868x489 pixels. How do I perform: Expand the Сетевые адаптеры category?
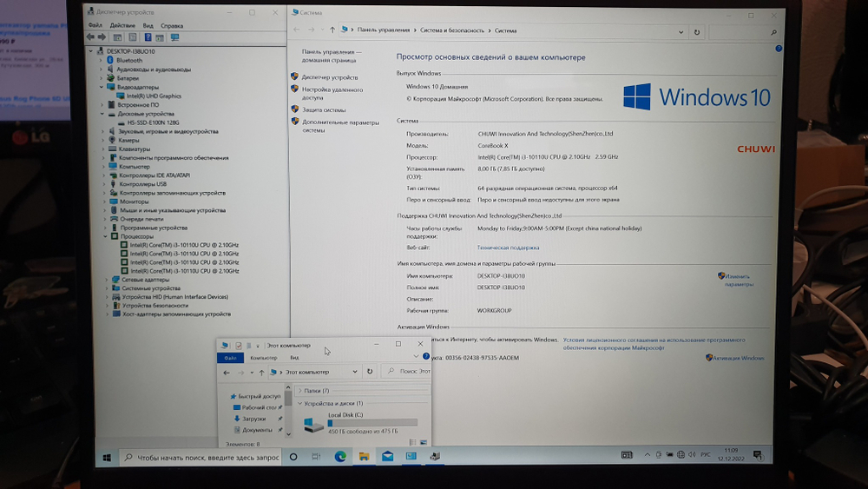point(107,280)
